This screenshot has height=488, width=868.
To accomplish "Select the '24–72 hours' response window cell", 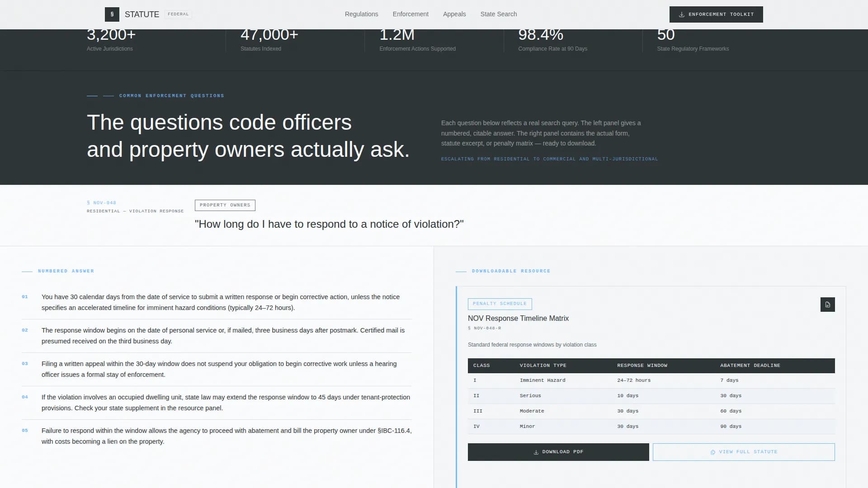I will pyautogui.click(x=634, y=380).
